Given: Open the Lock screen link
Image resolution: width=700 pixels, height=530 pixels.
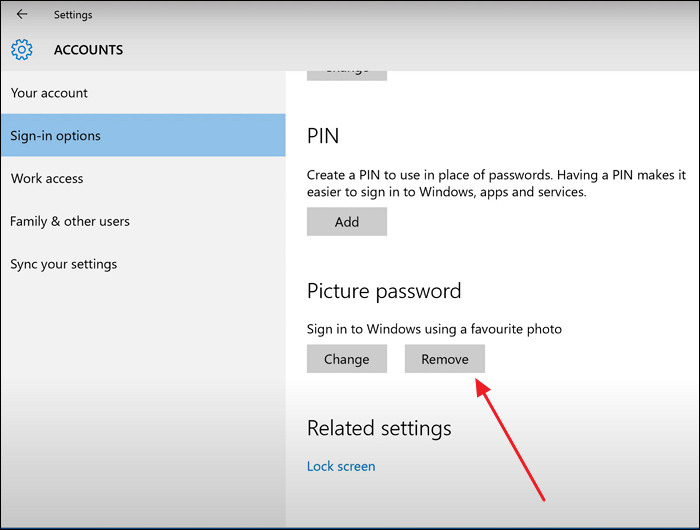Looking at the screenshot, I should pyautogui.click(x=341, y=466).
